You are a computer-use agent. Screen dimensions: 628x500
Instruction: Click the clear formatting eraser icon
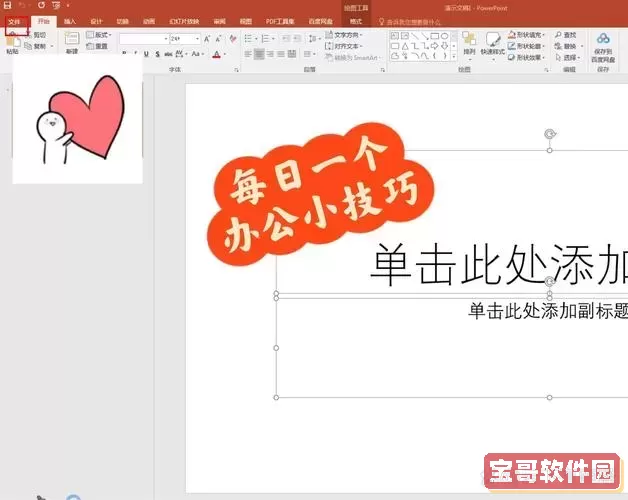(x=234, y=38)
